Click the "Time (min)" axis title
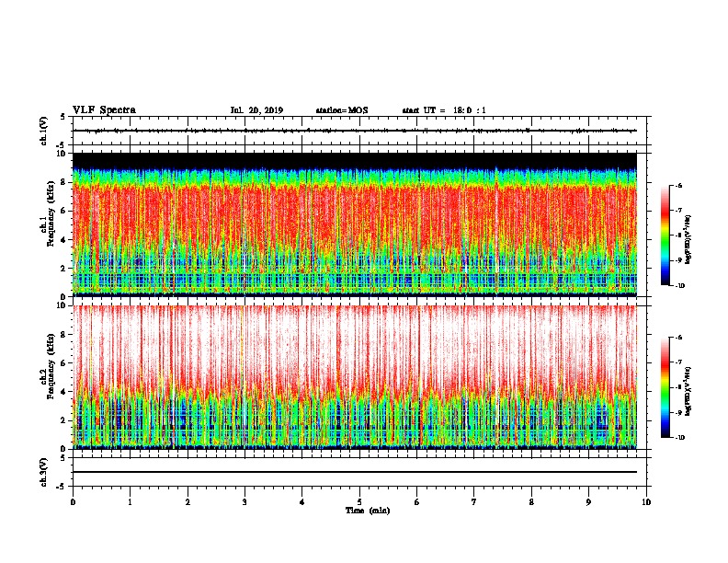728x563 pixels. 368,511
